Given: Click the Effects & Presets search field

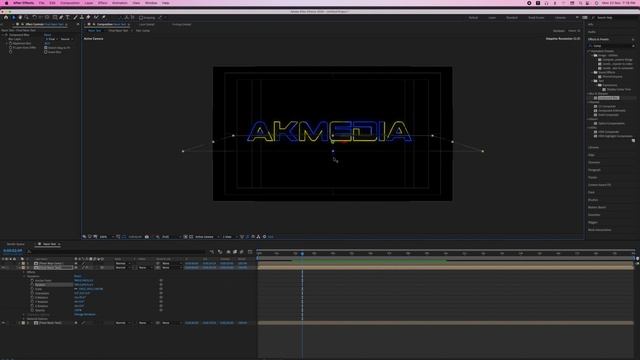Looking at the screenshot, I should (x=611, y=46).
